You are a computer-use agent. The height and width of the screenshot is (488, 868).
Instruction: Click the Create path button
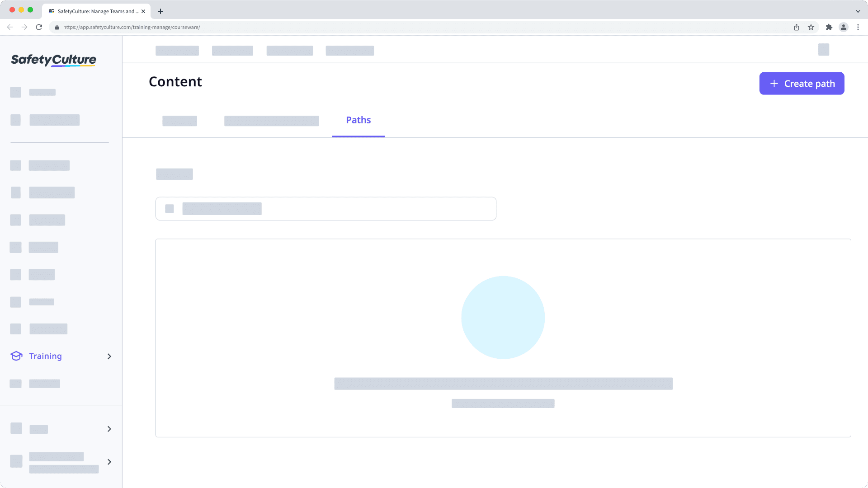pos(801,83)
